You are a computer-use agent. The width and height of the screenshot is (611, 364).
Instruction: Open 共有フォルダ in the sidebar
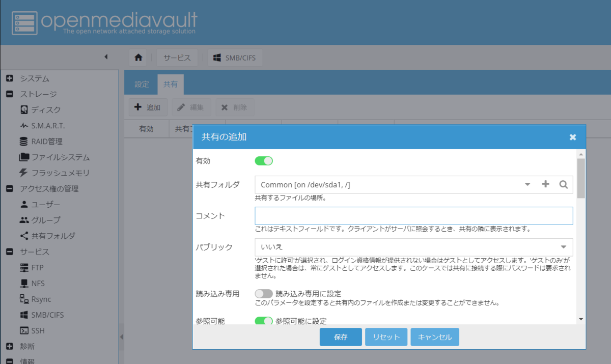47,236
